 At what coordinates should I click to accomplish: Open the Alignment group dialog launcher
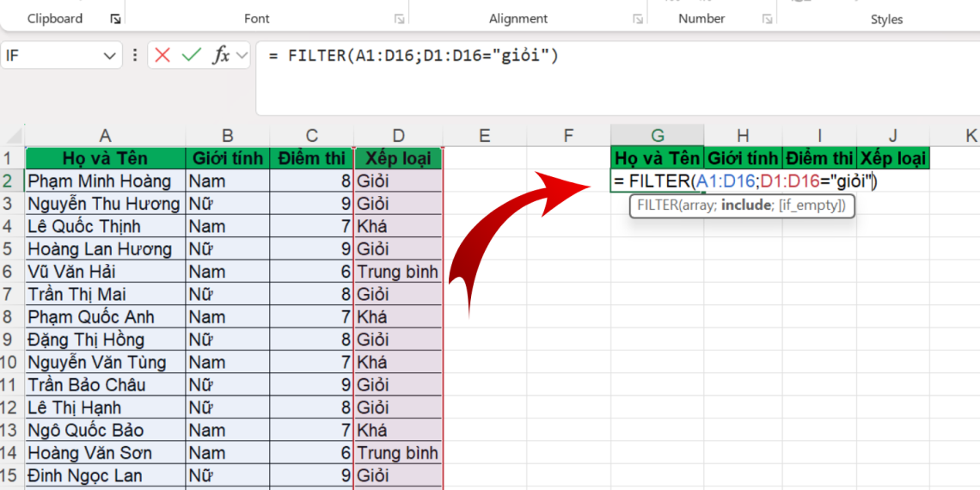tap(638, 19)
